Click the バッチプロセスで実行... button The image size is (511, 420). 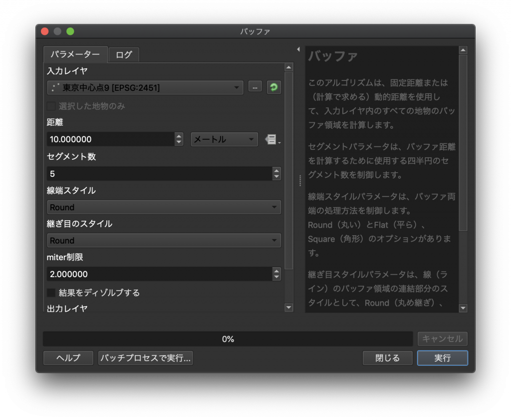(x=145, y=358)
